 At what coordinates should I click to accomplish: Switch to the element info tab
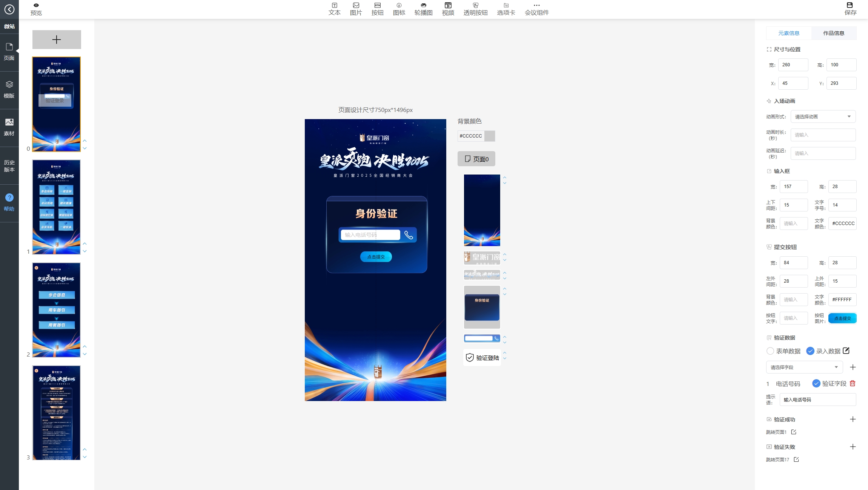pyautogui.click(x=788, y=33)
